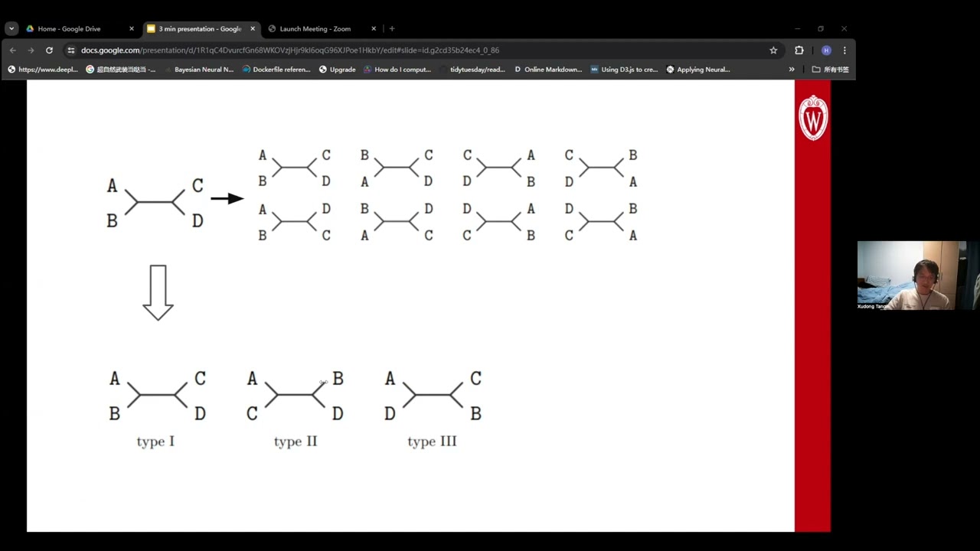This screenshot has height=551, width=980.
Task: Expand hidden bookmarks with double chevron
Action: point(792,69)
